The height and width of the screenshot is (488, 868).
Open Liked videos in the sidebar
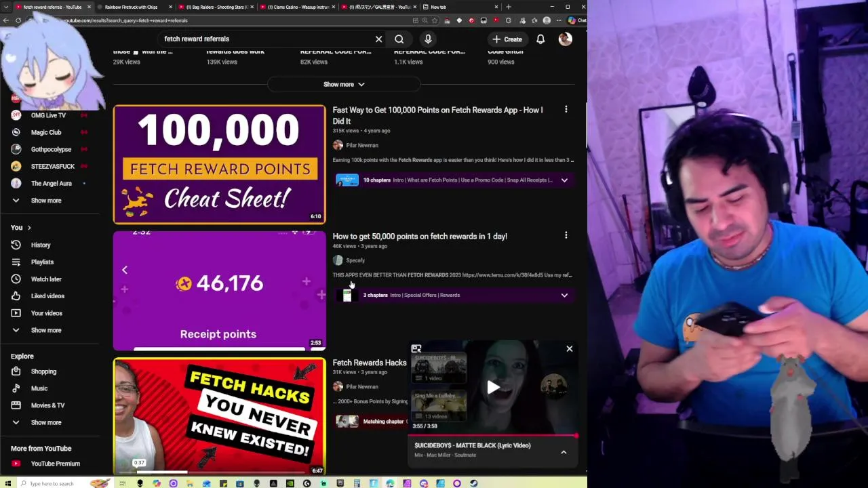[47, 296]
